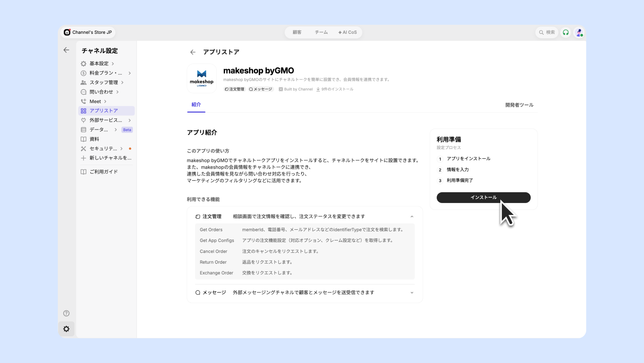This screenshot has height=363, width=644.
Task: Click the メッセージ feature row icon
Action: (x=198, y=292)
